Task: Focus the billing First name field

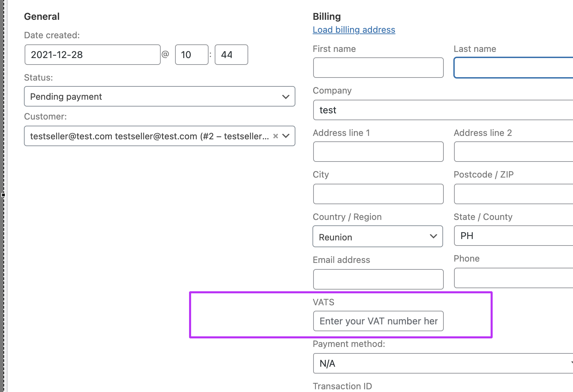Action: pos(378,68)
